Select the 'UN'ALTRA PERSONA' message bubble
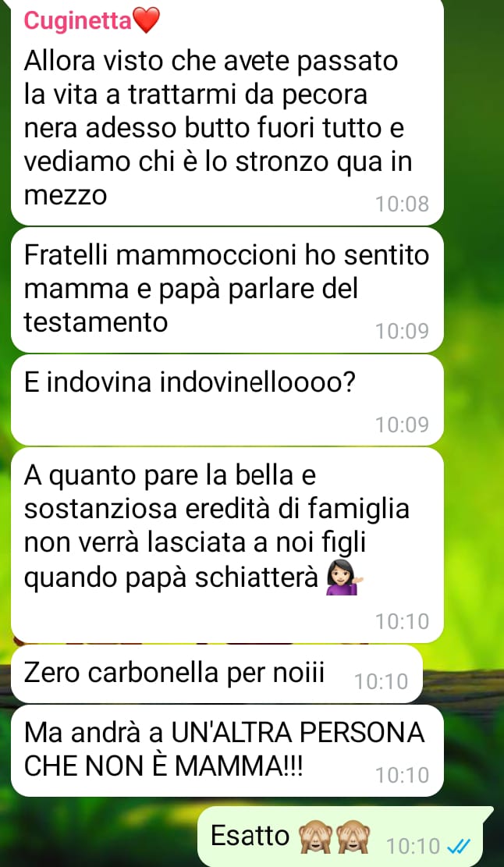Image resolution: width=504 pixels, height=867 pixels. [227, 751]
